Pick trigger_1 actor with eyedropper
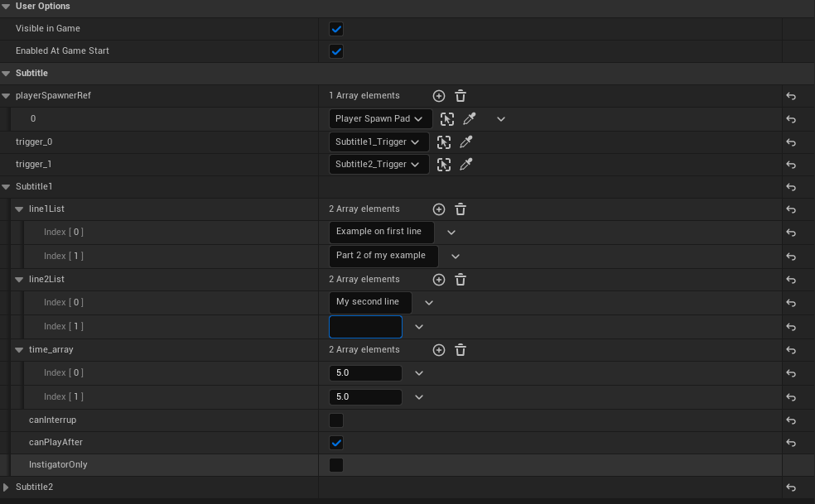Screen dimensions: 815x504 click(x=466, y=165)
